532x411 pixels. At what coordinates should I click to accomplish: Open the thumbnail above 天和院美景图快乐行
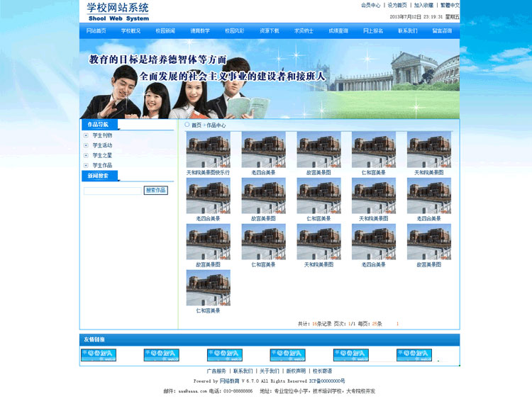pos(209,150)
